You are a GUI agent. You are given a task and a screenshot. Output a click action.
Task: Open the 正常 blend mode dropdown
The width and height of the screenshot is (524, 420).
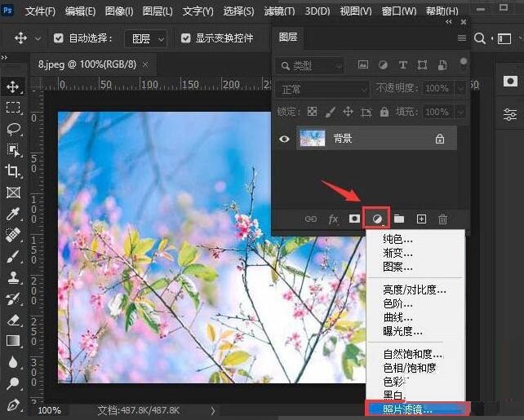point(322,89)
